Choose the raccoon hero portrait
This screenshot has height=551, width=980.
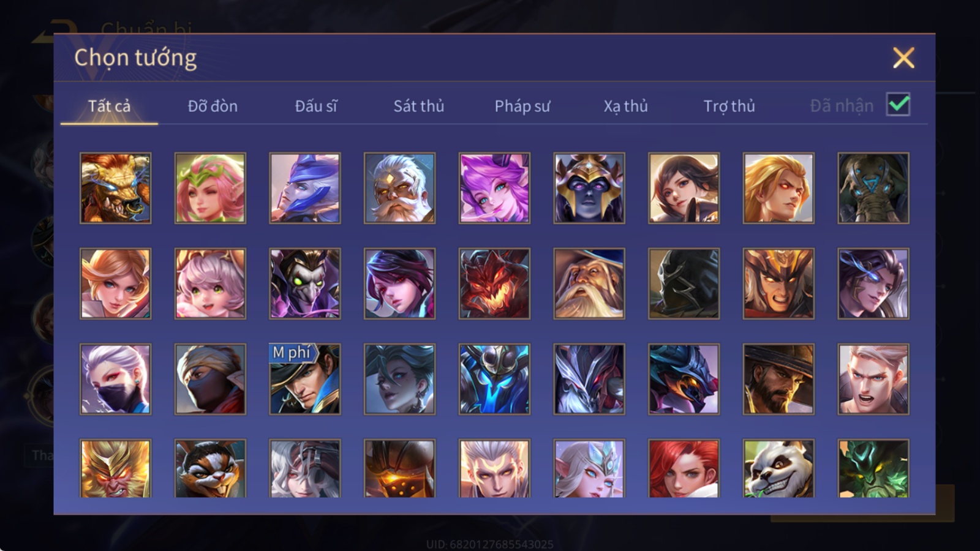click(x=210, y=468)
